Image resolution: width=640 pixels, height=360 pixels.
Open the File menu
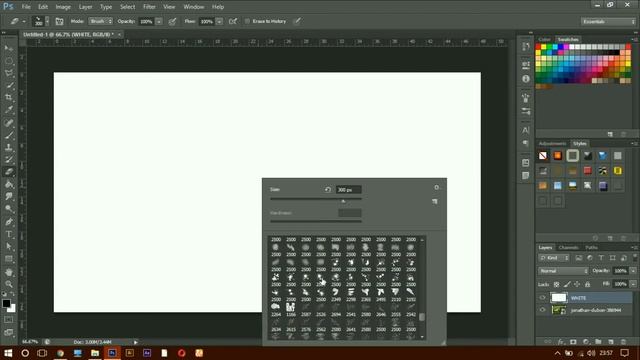[x=26, y=7]
